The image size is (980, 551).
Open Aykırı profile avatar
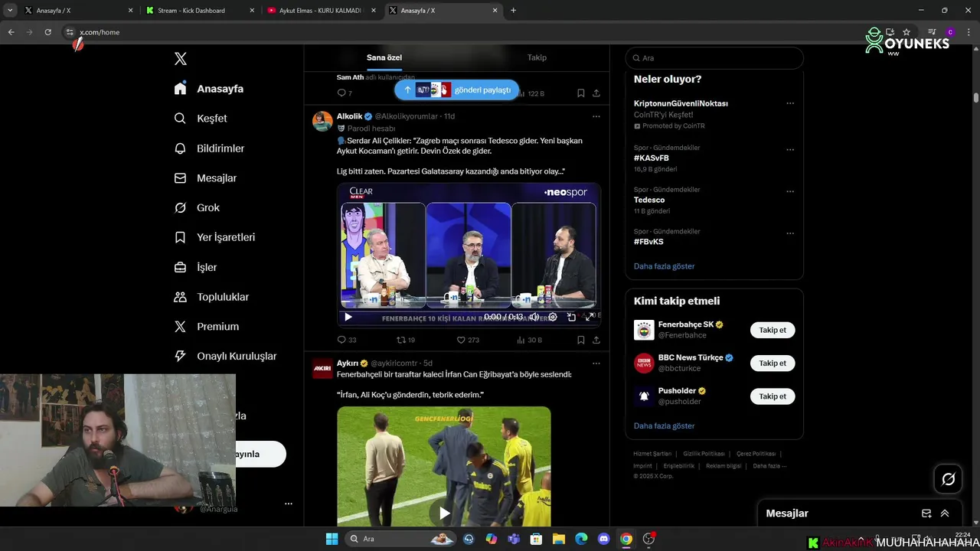pyautogui.click(x=323, y=368)
